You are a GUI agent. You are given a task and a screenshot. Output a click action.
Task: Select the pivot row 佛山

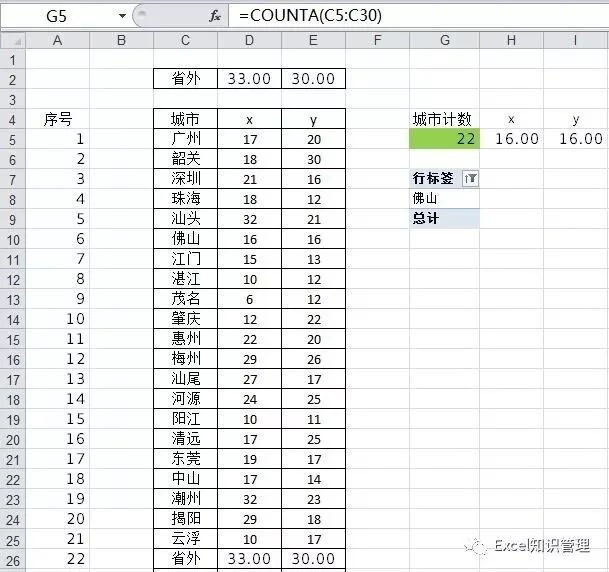coord(445,198)
